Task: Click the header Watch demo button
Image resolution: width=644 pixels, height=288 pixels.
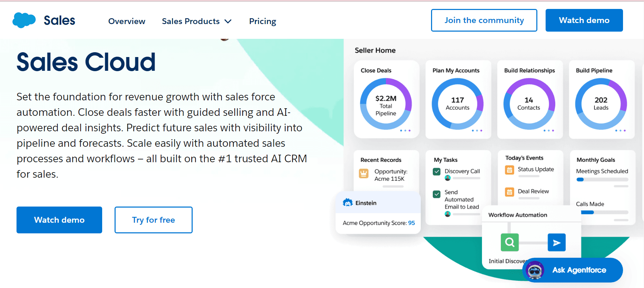Action: point(584,20)
